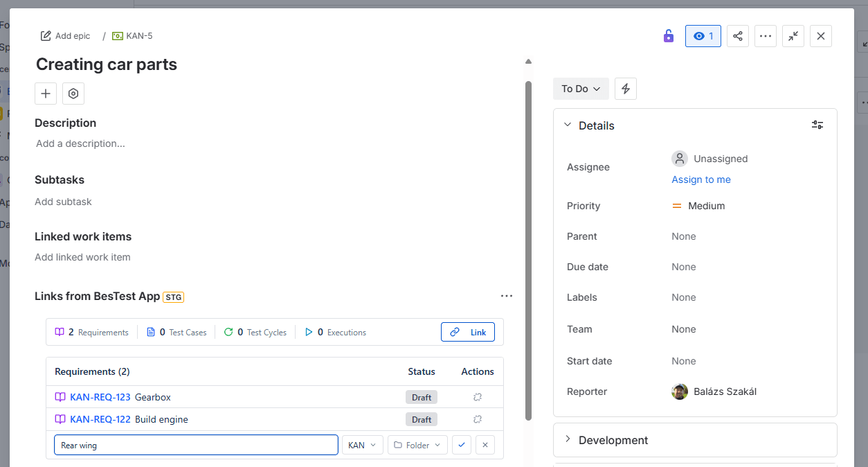Set the Due date field
This screenshot has height=467, width=868.
tap(684, 267)
